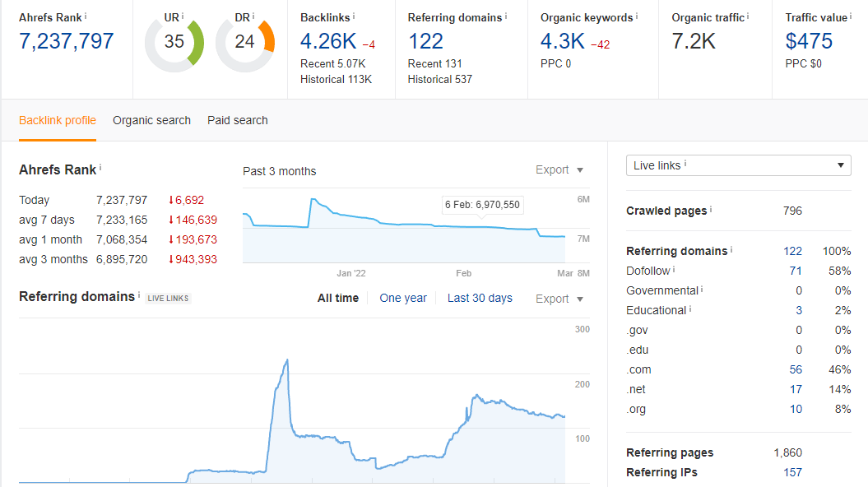This screenshot has height=487, width=868.
Task: Open Referring IPs count 157
Action: (792, 473)
